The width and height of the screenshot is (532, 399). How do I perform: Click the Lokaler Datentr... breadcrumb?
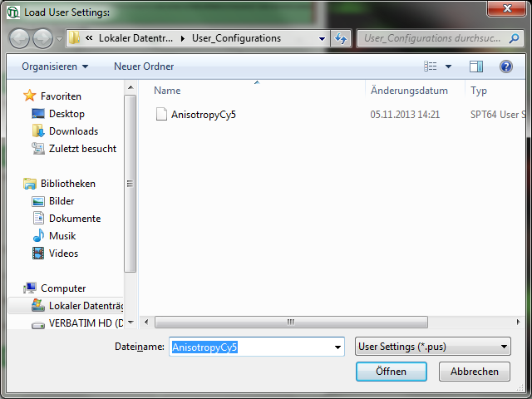click(135, 38)
